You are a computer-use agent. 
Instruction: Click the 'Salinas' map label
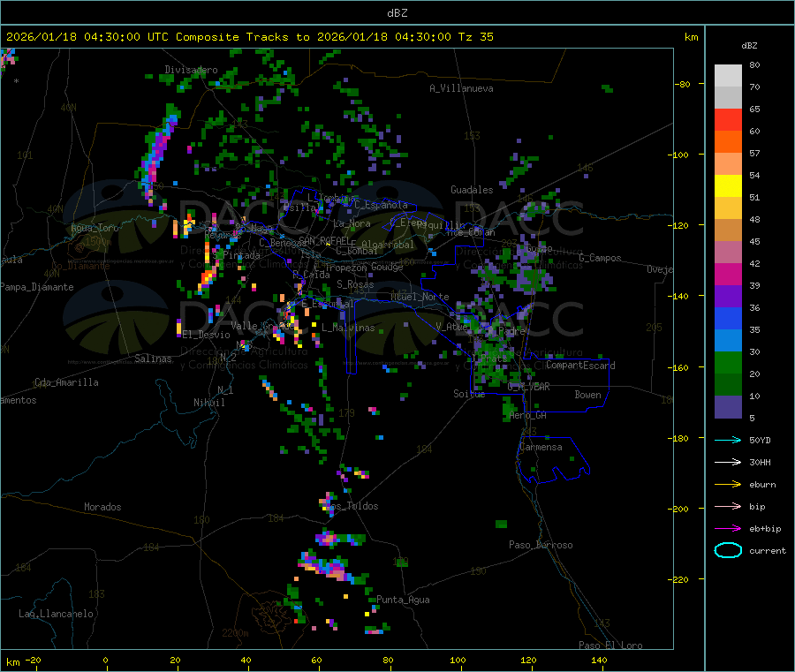click(153, 359)
